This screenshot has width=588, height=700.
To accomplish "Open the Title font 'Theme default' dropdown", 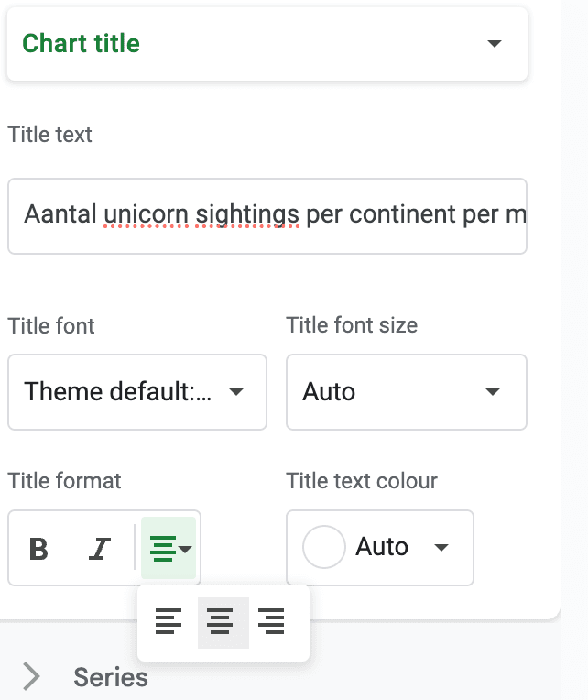I will point(136,391).
